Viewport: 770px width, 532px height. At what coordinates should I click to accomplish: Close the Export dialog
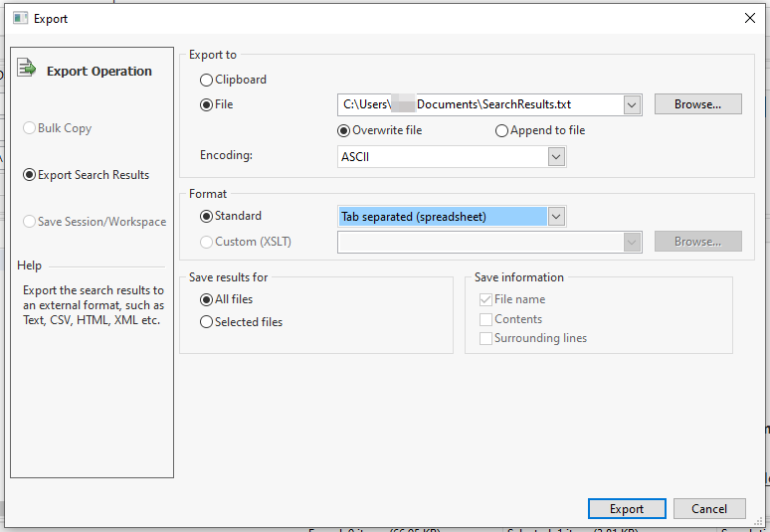749,18
